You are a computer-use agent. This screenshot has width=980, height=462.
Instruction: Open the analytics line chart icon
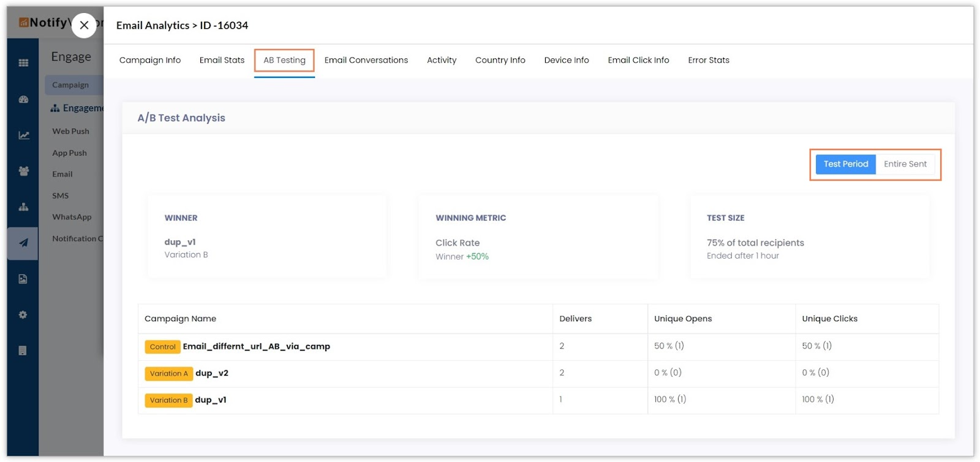[23, 135]
